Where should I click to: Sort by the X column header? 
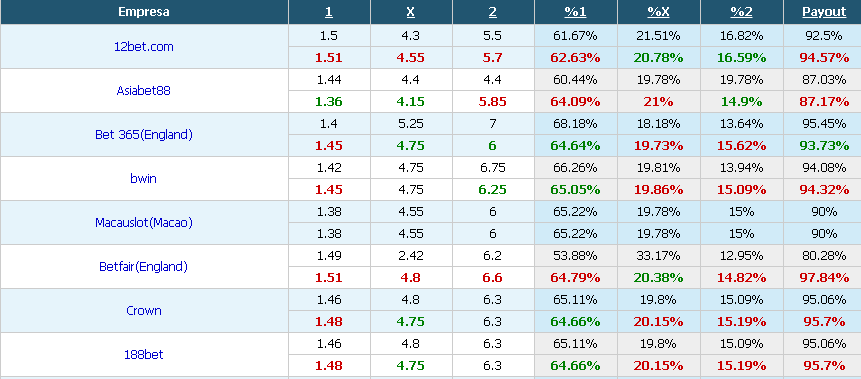click(x=411, y=12)
